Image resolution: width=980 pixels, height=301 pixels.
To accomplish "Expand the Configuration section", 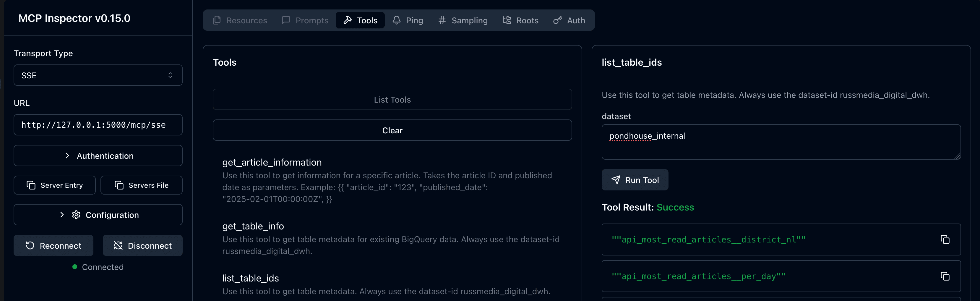I will (x=98, y=215).
